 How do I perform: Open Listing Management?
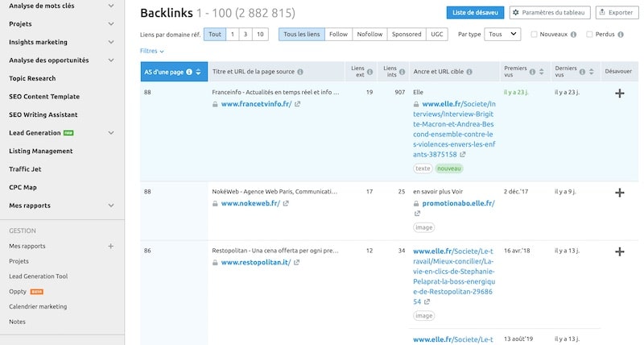point(41,151)
